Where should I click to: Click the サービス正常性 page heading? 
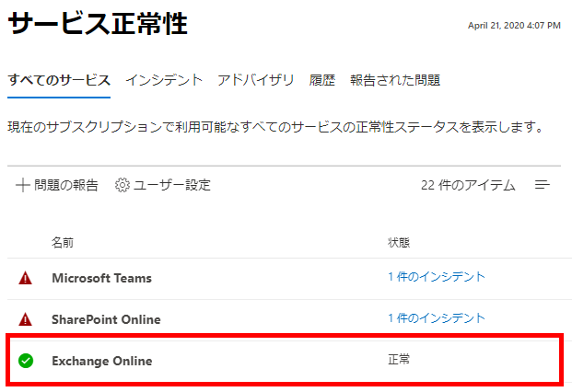(x=98, y=24)
